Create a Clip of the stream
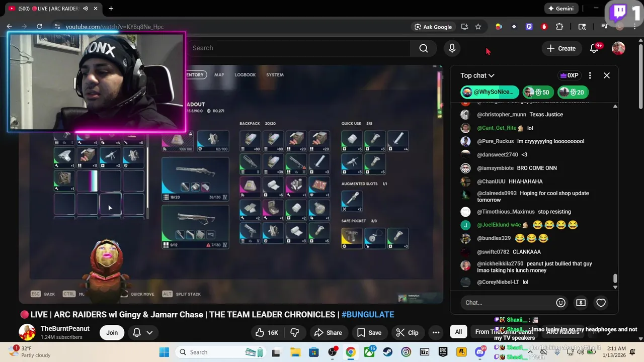The image size is (644, 362). pyautogui.click(x=407, y=332)
